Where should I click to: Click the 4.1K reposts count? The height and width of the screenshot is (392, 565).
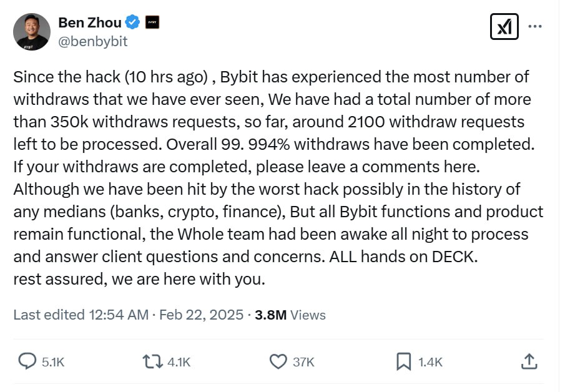click(x=179, y=362)
